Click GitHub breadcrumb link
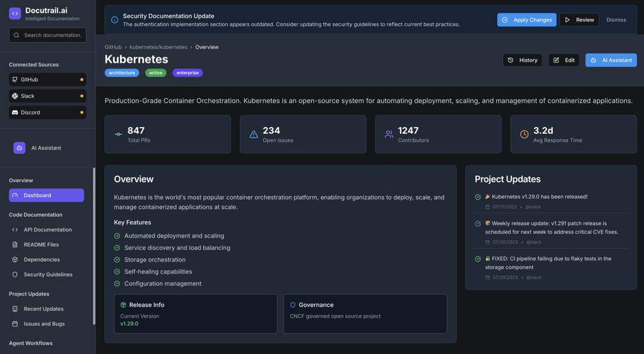Viewport: 644px width, 354px height. (x=113, y=47)
